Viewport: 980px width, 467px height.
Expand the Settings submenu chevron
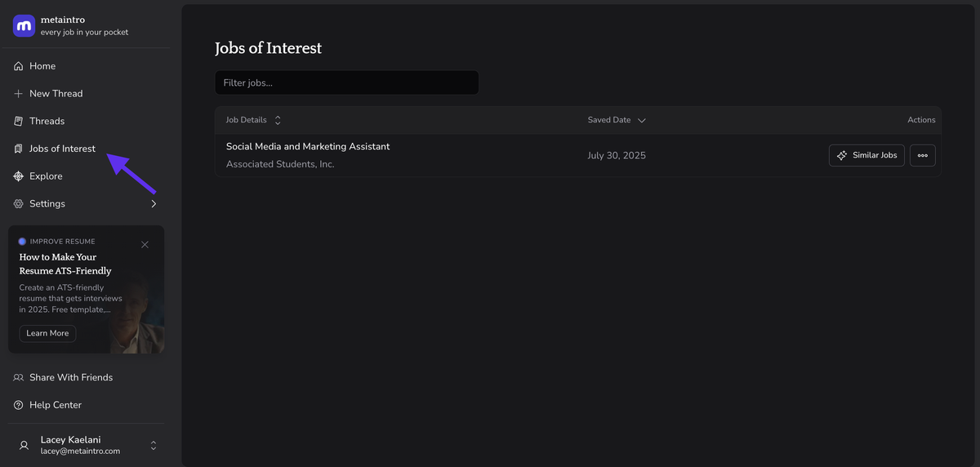point(154,204)
